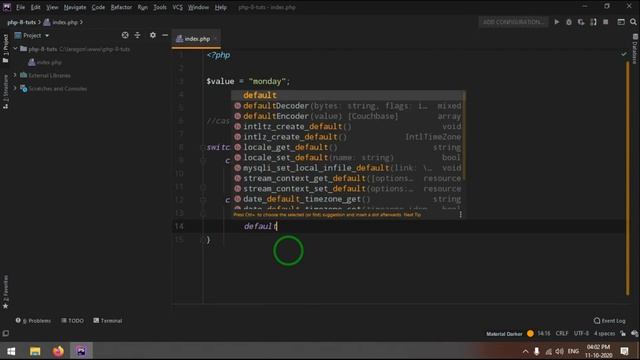
Task: Open the Help menu
Action: click(x=220, y=7)
